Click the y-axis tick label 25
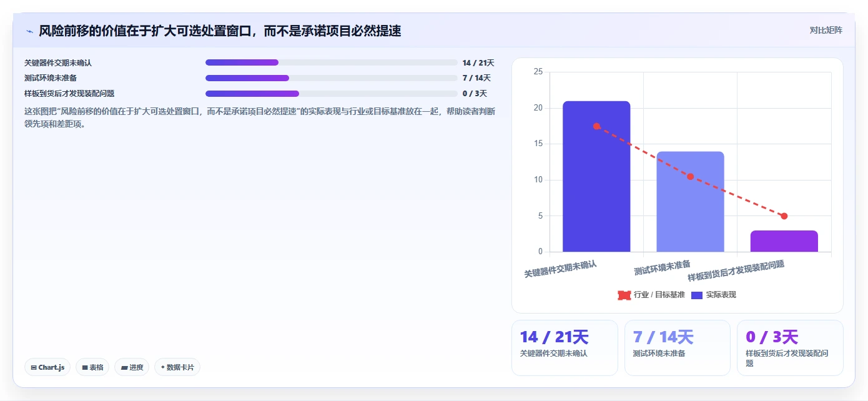The image size is (868, 401). click(x=538, y=72)
